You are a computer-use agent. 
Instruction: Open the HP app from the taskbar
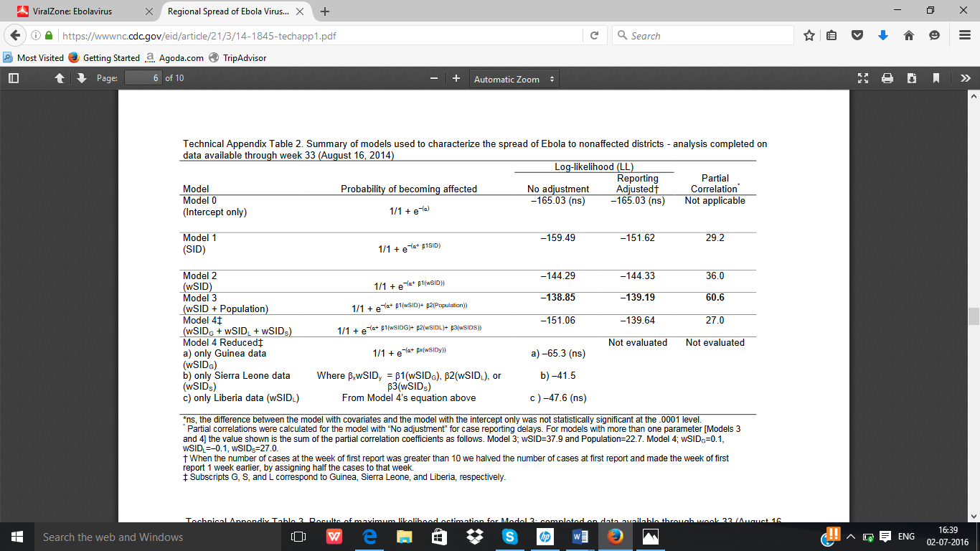click(545, 537)
